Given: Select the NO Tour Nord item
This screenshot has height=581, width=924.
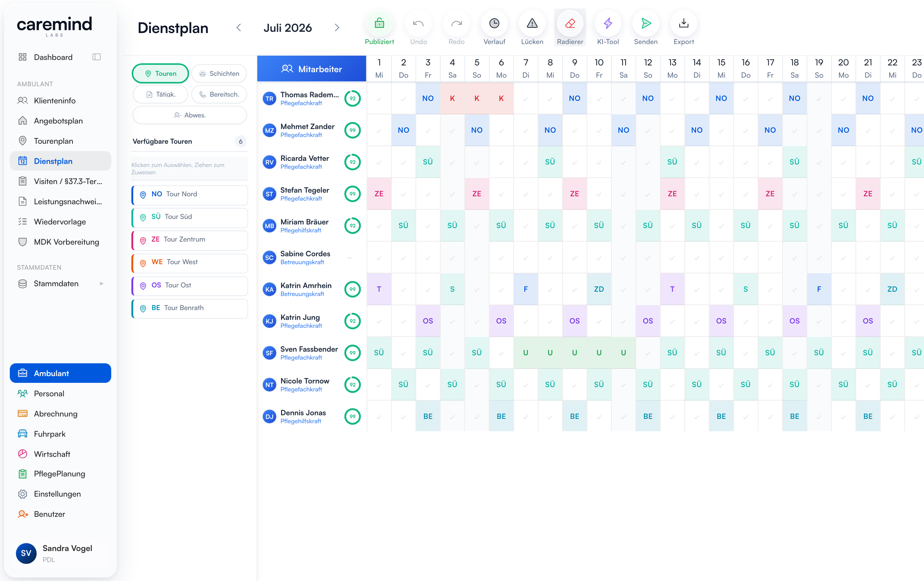Looking at the screenshot, I should click(x=189, y=194).
